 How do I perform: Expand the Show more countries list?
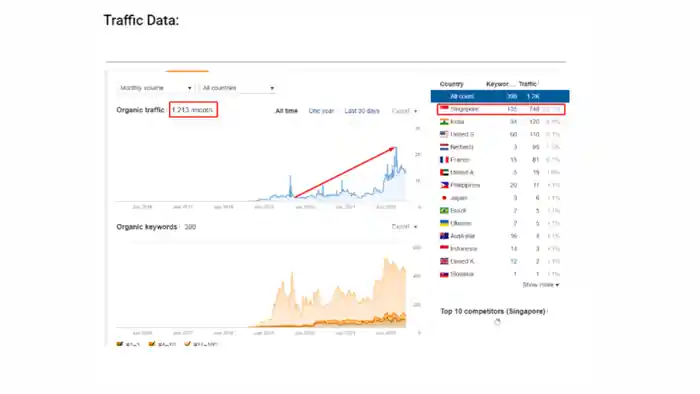click(541, 285)
